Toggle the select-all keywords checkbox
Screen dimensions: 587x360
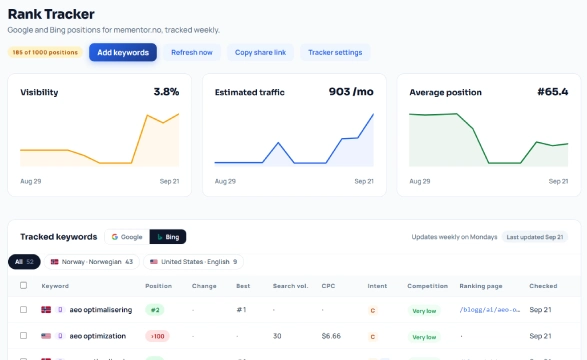24,286
